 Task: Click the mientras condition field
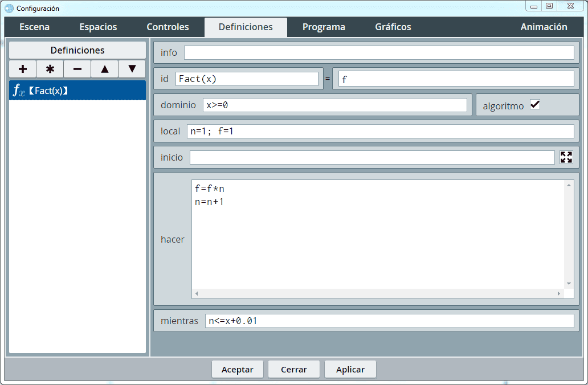click(x=389, y=321)
